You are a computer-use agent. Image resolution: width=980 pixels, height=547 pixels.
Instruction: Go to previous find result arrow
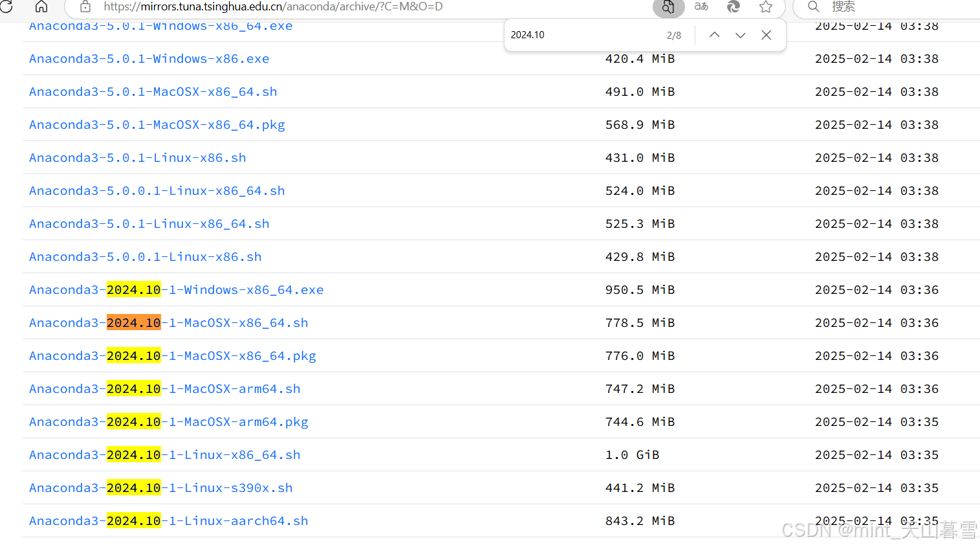tap(714, 35)
